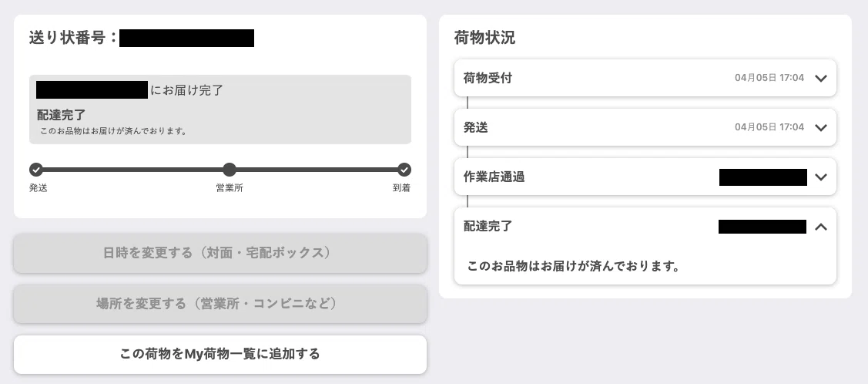Expand the 発送 status chevron
The height and width of the screenshot is (384, 868).
pos(821,127)
